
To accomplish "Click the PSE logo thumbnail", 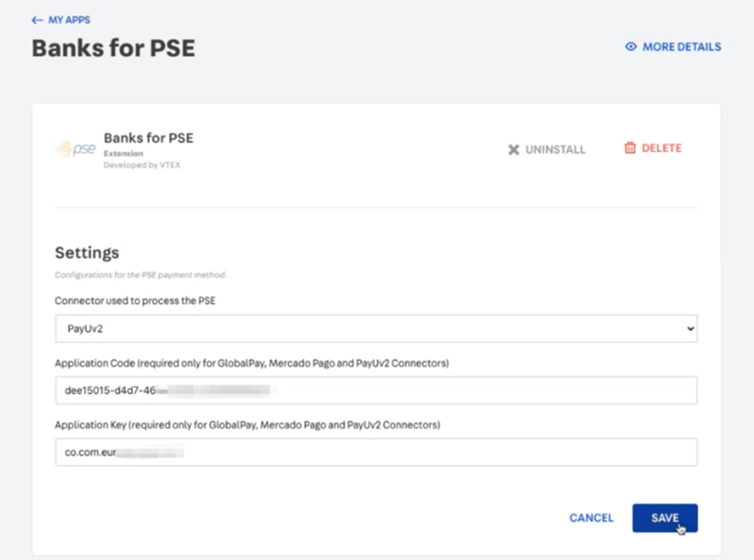I will pos(75,149).
